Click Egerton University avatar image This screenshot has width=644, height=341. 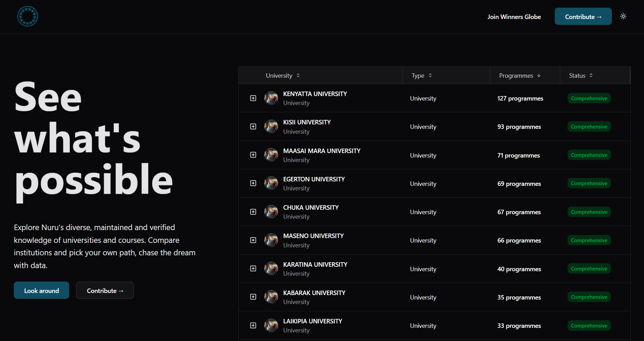tap(271, 183)
